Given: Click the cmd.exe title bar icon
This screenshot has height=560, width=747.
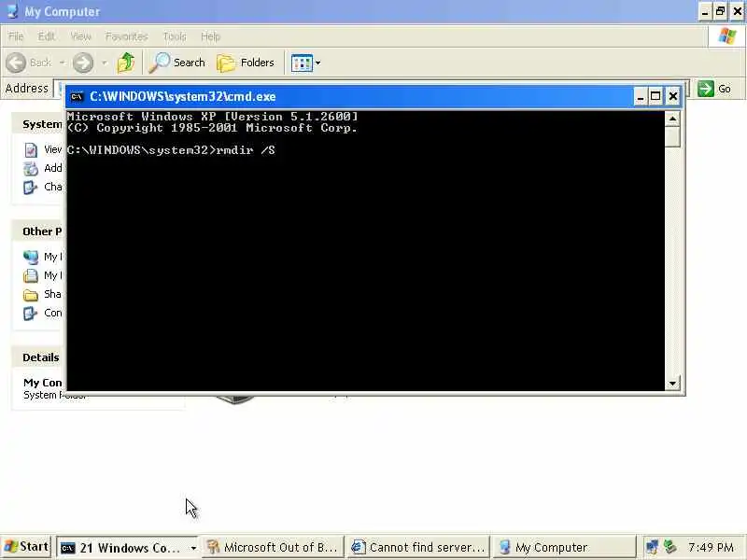Looking at the screenshot, I should click(77, 97).
